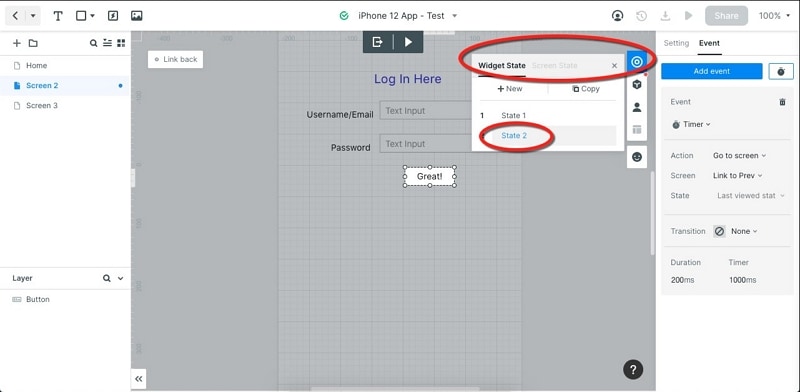Click the exit icon on canvas toolbar

378,42
